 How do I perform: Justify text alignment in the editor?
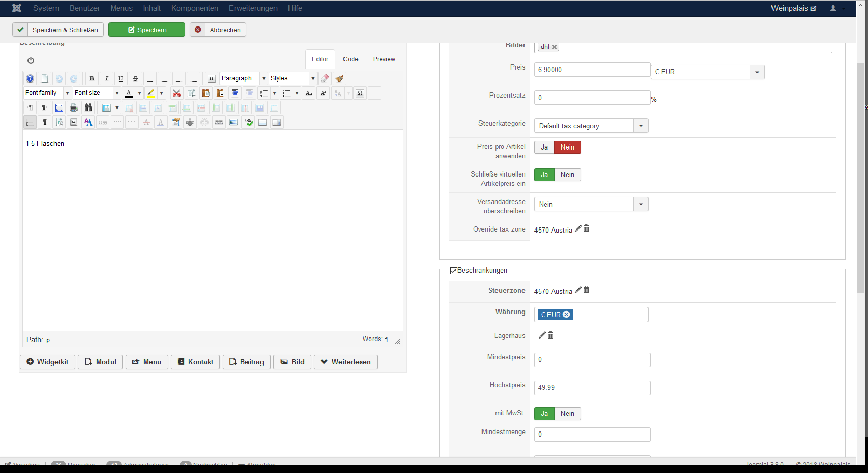pos(150,78)
